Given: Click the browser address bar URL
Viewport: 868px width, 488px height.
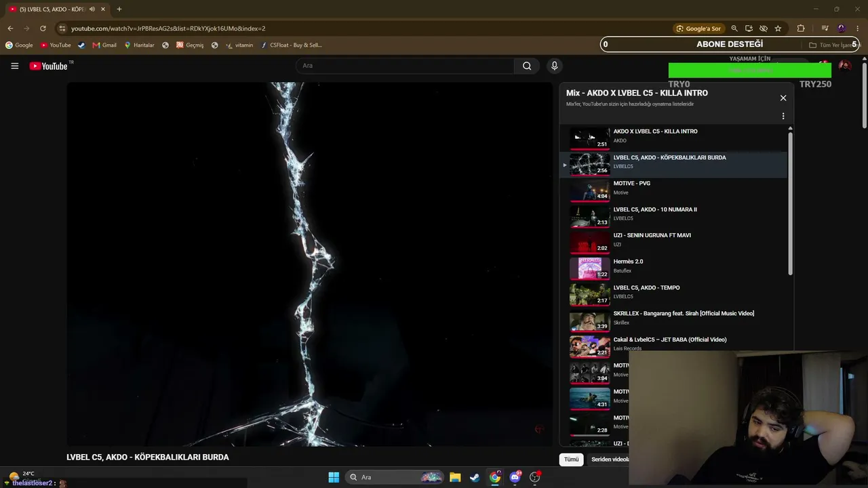Looking at the screenshot, I should tap(168, 28).
